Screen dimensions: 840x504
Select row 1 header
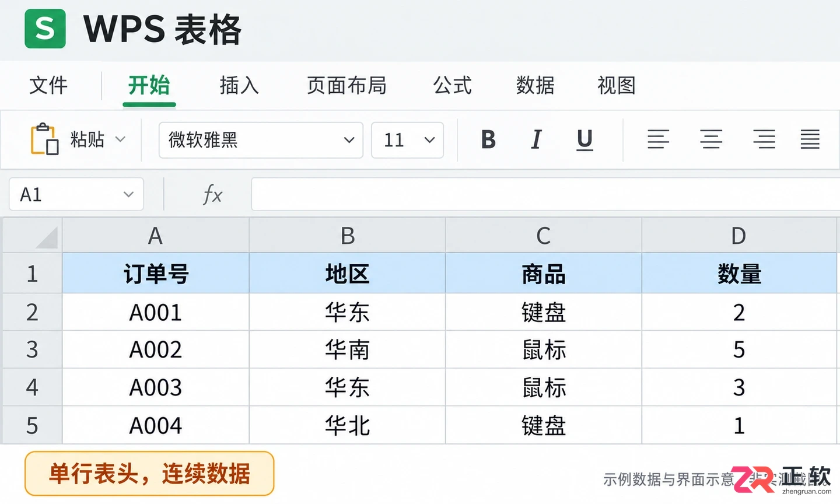tap(32, 274)
